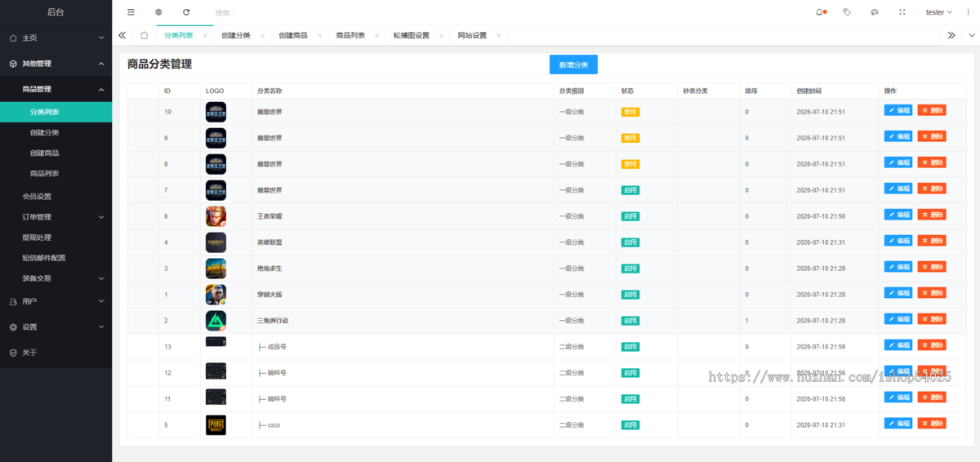Screen dimensions: 980x462
Task: Go to the home icon tab
Action: coord(144,35)
